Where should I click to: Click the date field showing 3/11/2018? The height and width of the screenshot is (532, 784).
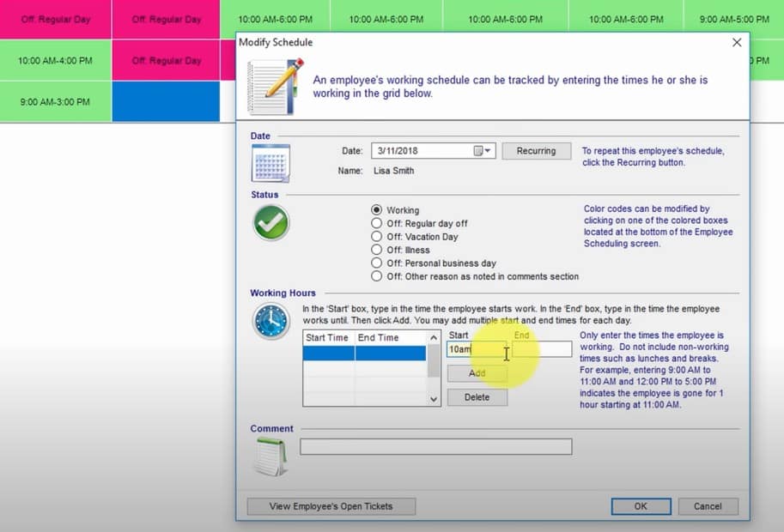[433, 151]
